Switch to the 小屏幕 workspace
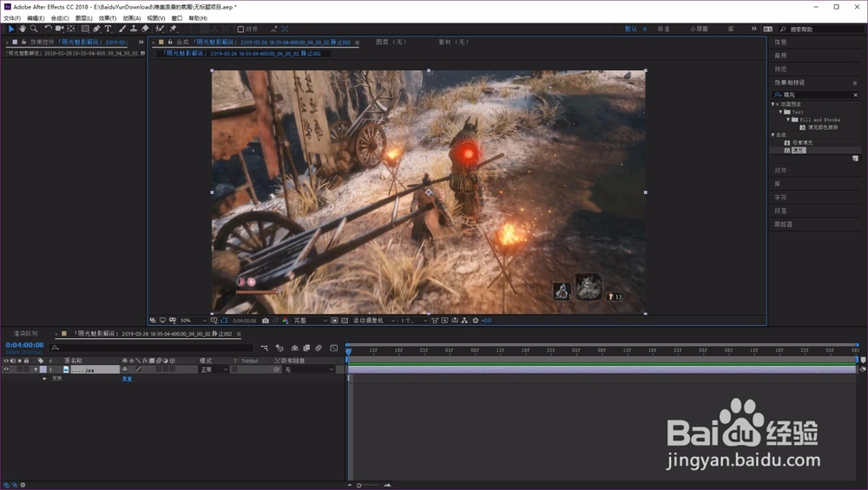Image resolution: width=868 pixels, height=490 pixels. [x=699, y=29]
